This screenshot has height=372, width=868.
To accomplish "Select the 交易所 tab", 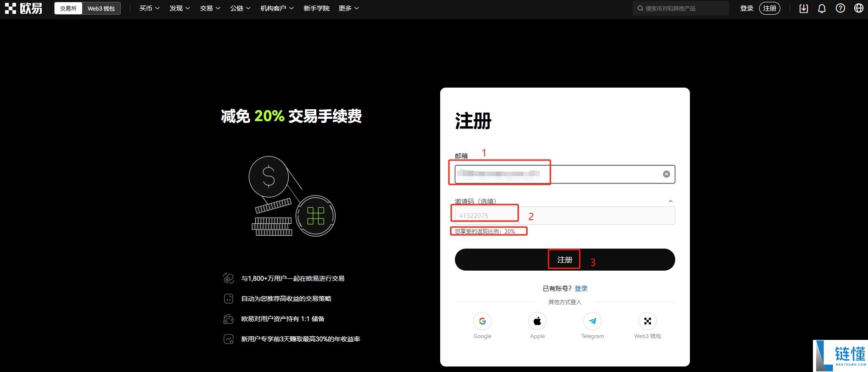I will click(68, 8).
